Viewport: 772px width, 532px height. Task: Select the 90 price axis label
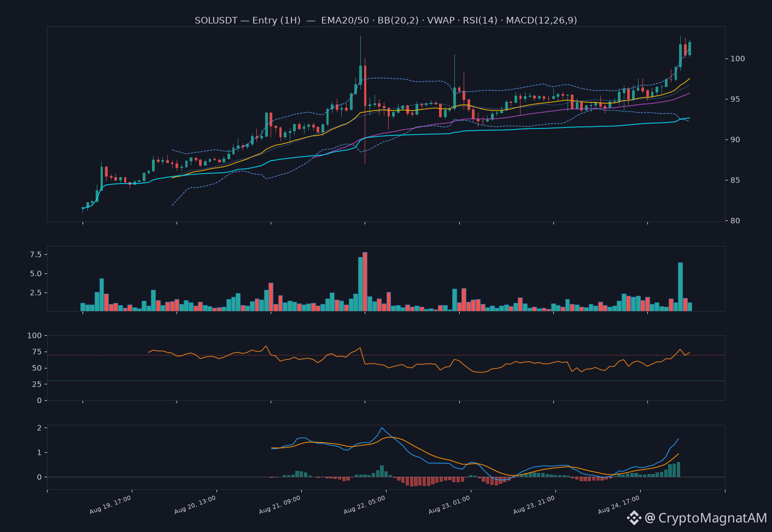coord(735,139)
